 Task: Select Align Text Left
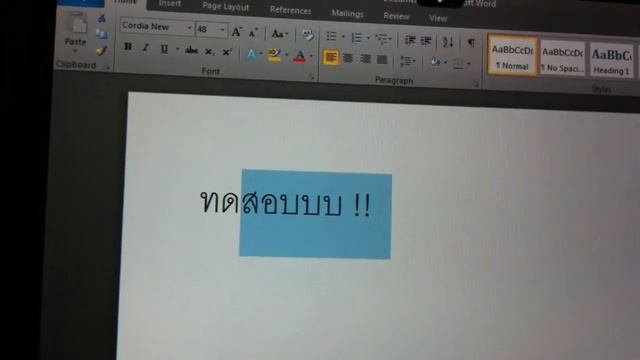[331, 57]
